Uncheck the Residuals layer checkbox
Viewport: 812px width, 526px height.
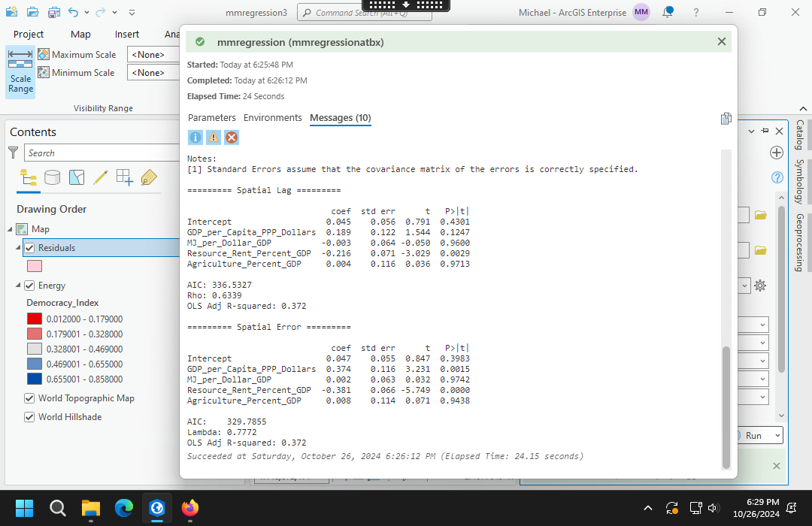coord(29,248)
